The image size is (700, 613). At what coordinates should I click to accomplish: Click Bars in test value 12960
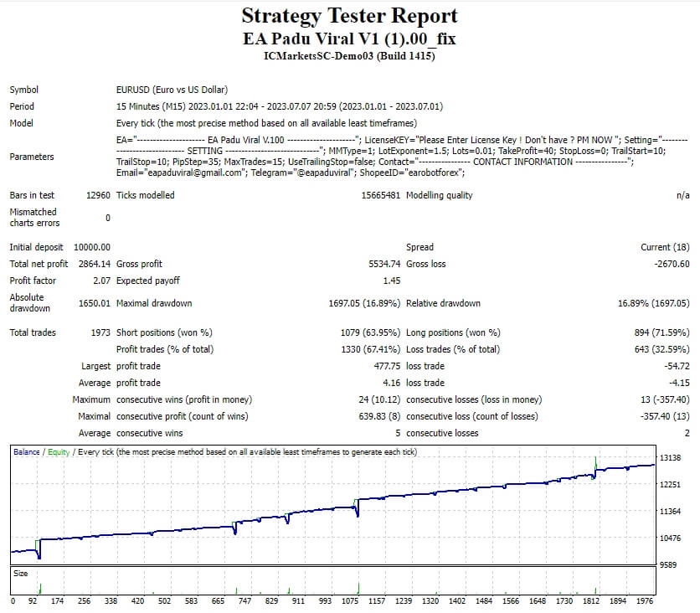(98, 196)
